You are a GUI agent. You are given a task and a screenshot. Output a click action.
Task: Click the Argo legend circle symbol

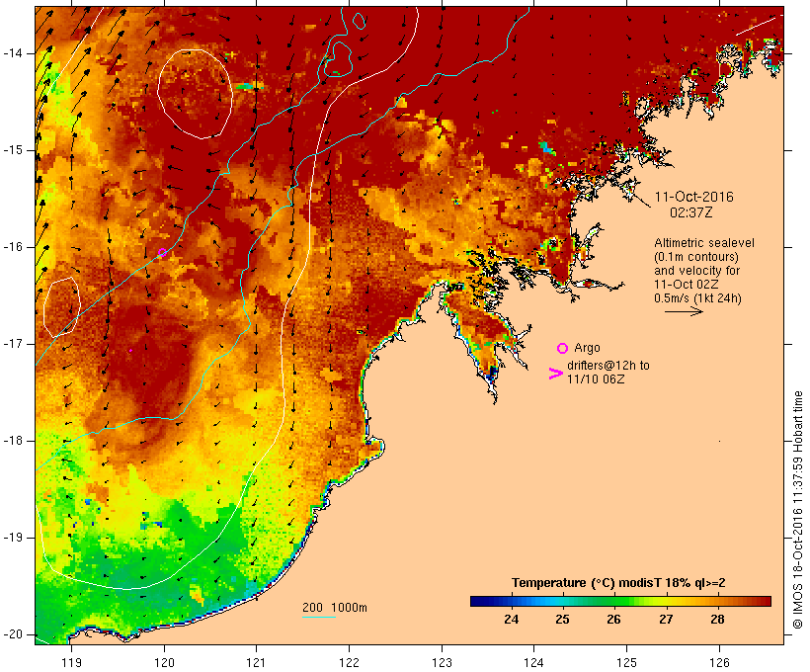[x=563, y=348]
